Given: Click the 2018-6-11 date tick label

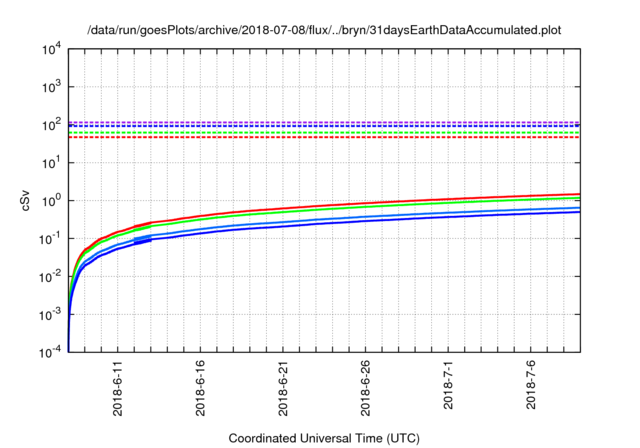Looking at the screenshot, I should [118, 388].
